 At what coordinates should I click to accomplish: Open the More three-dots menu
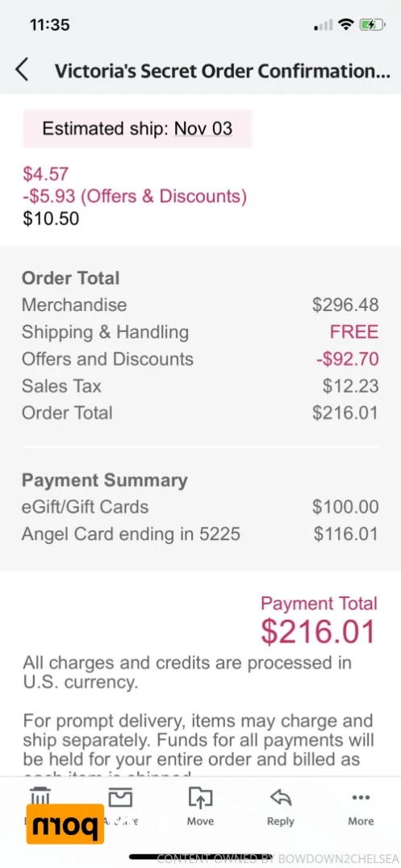coord(361,797)
